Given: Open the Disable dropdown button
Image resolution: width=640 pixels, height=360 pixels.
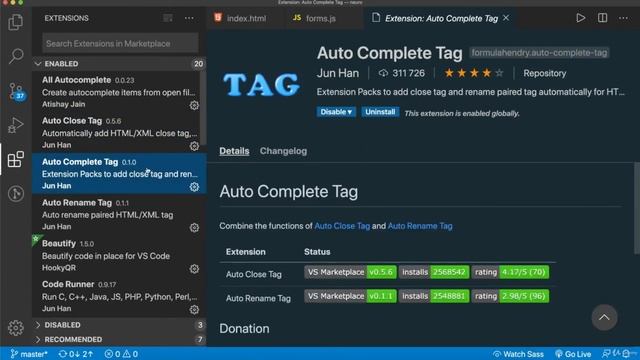Looking at the screenshot, I should pos(336,112).
